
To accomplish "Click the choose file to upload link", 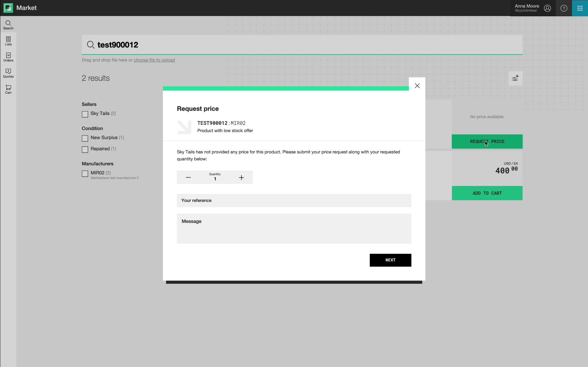I will tap(154, 60).
